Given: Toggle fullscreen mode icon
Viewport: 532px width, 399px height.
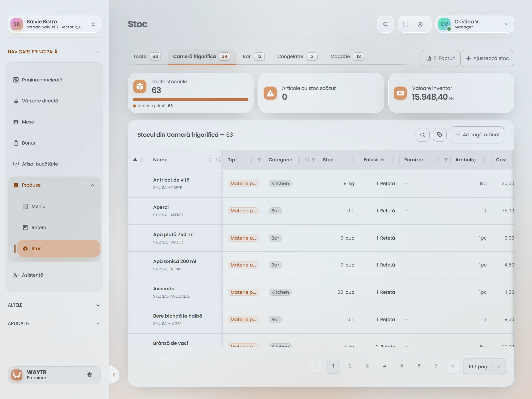Looking at the screenshot, I should pyautogui.click(x=406, y=24).
